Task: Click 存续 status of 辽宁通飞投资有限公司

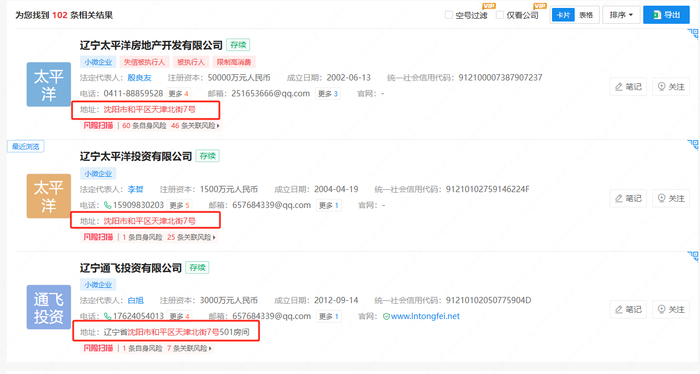Action: point(197,267)
